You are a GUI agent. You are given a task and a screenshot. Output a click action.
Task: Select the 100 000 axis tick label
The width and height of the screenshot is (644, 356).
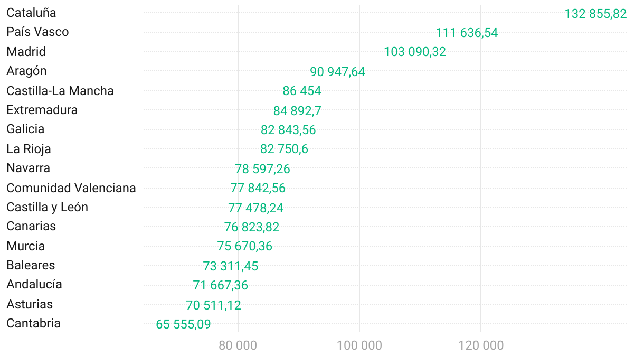(x=359, y=346)
